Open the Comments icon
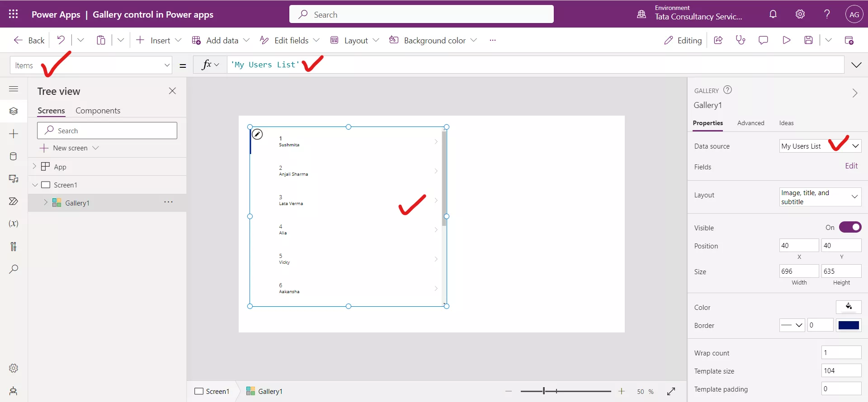 [763, 40]
